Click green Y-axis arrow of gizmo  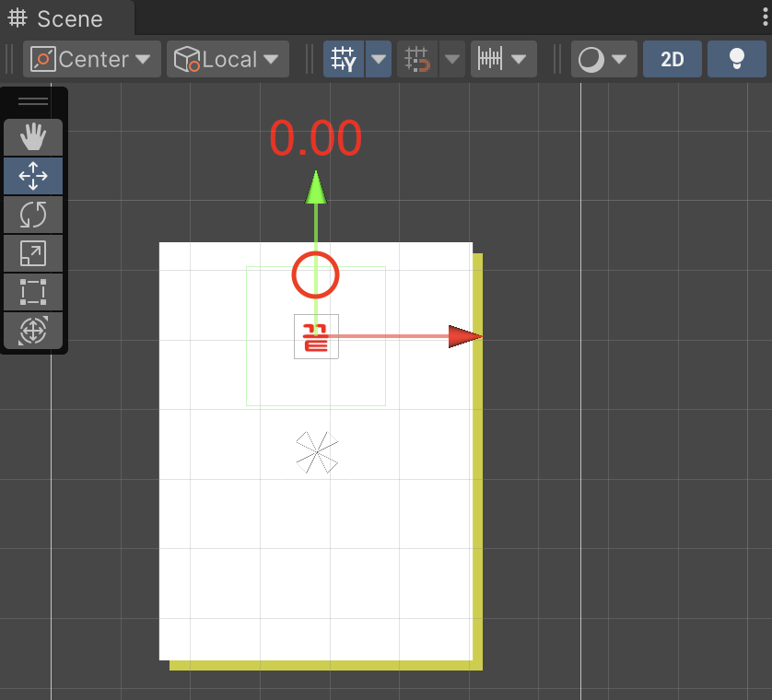tap(316, 188)
